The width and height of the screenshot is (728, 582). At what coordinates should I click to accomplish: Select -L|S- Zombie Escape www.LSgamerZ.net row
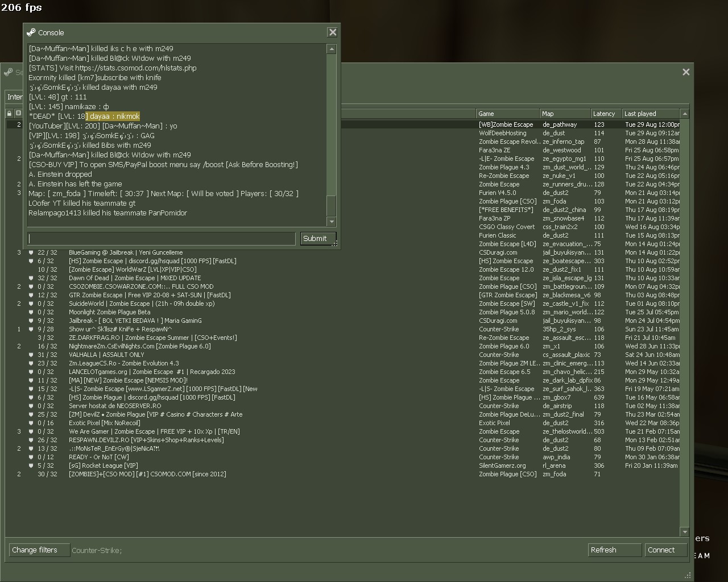(x=342, y=389)
